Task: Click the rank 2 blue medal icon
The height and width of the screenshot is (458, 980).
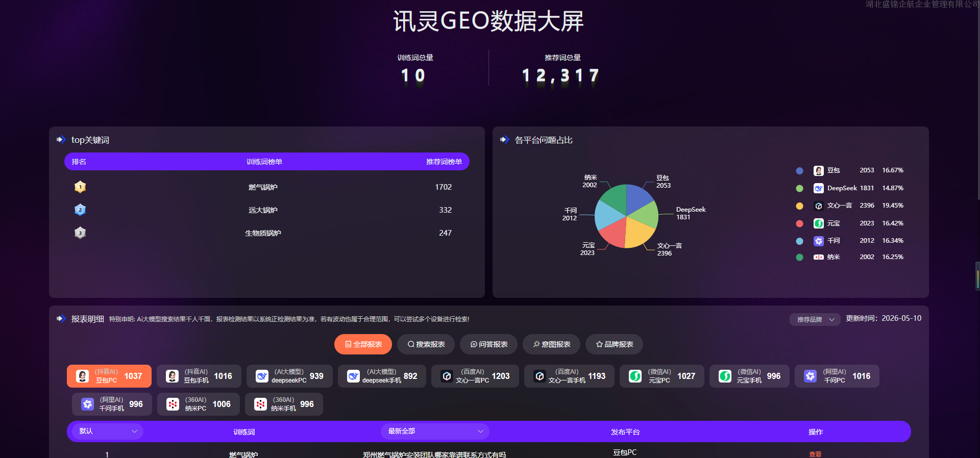Action: click(x=80, y=210)
